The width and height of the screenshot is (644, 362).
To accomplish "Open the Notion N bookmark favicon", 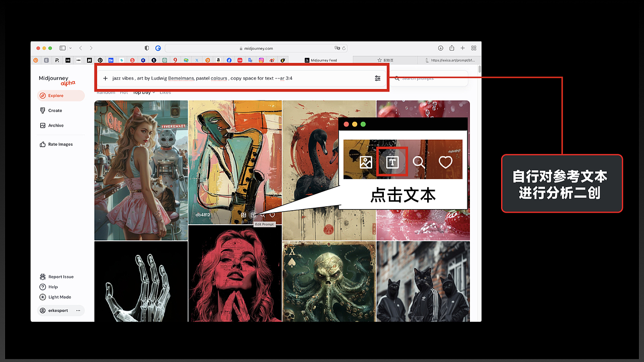I will click(x=89, y=60).
